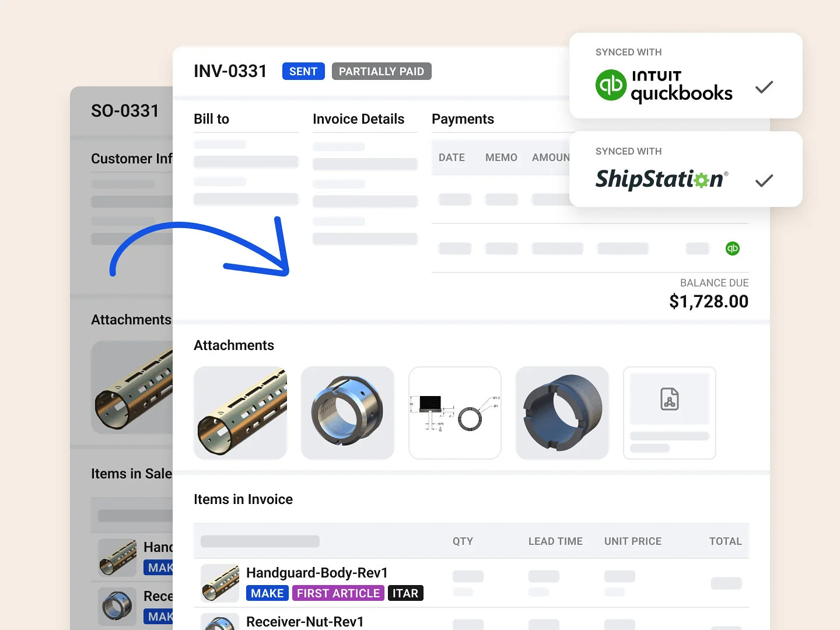Click the MEMO column header in Payments

tap(501, 157)
